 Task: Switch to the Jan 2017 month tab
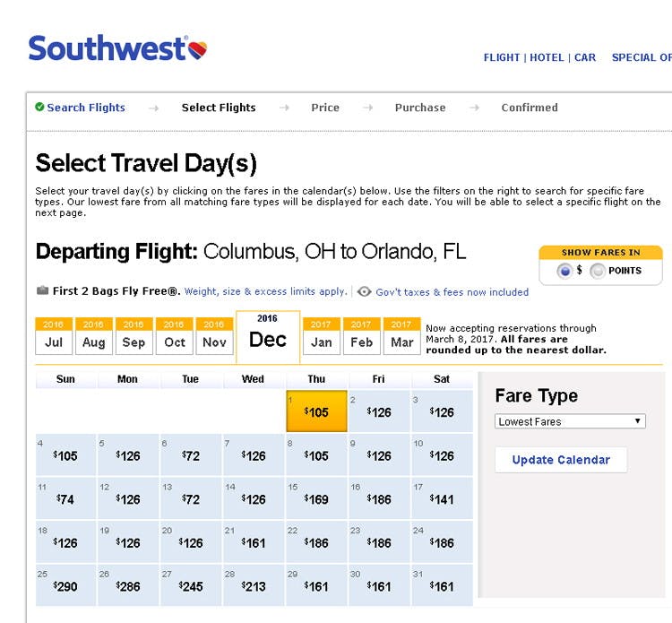pos(321,342)
